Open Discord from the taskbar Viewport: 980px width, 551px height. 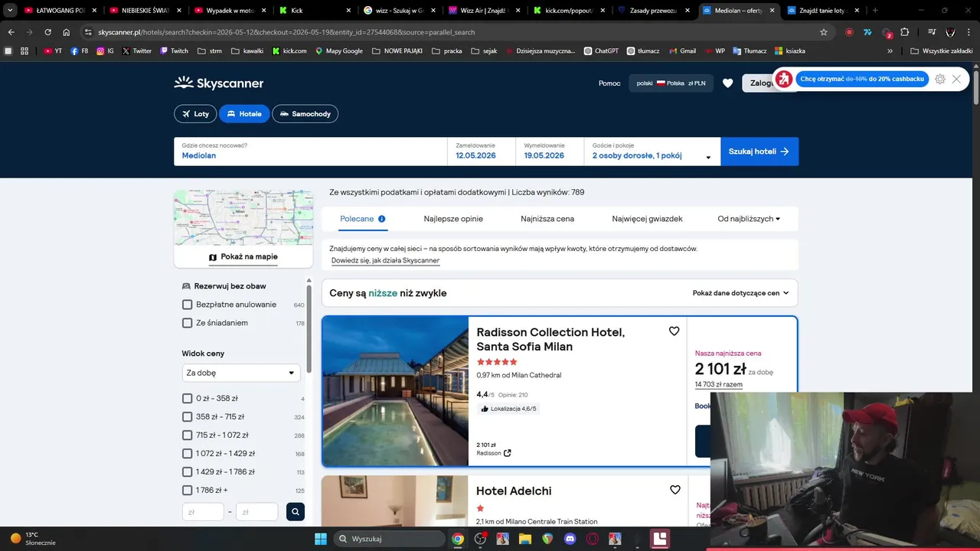pyautogui.click(x=569, y=539)
